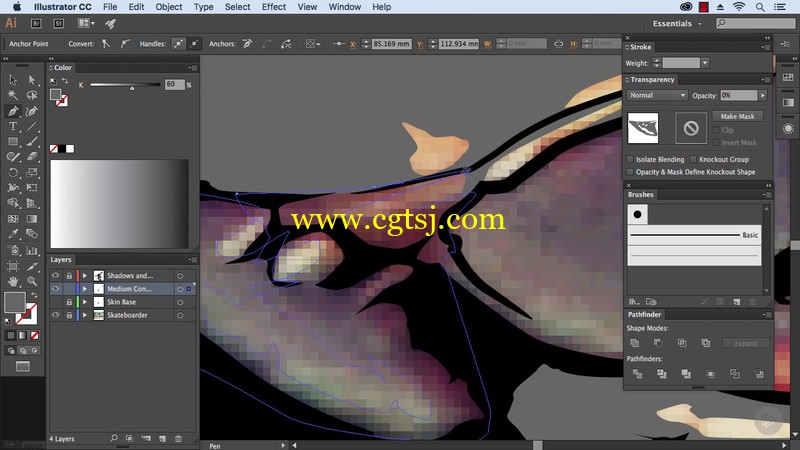Select the Basic brush
The height and width of the screenshot is (450, 800).
[694, 235]
